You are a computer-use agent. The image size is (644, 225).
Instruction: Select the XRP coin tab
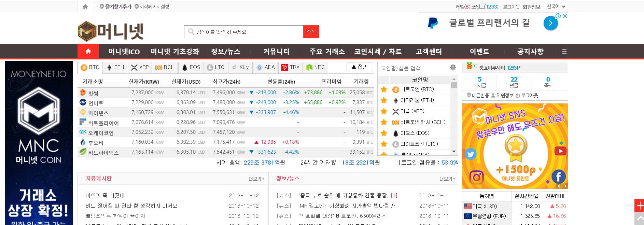[140, 67]
